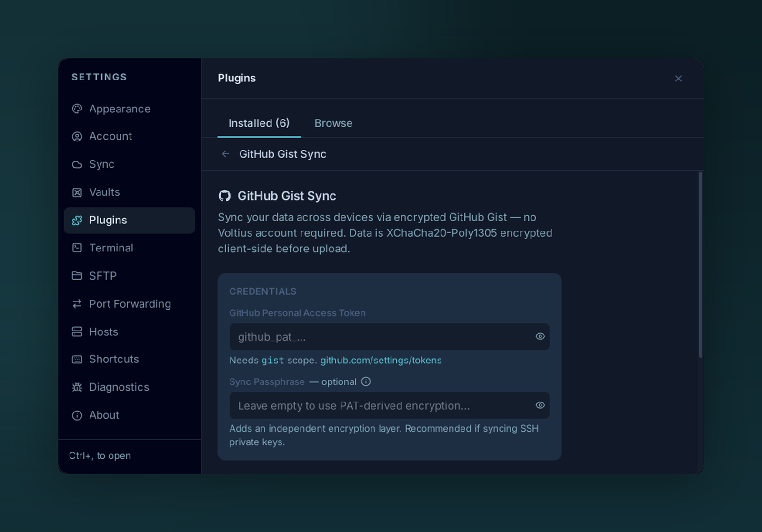Click info icon next to Sync Passphrase optional
The height and width of the screenshot is (532, 762).
pos(366,381)
